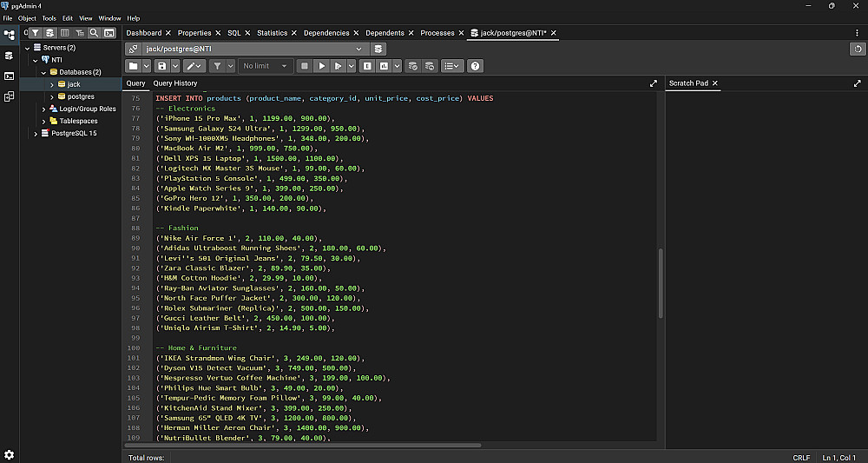Screen dimensions: 868x463
Task: Expand the Tablespaces tree node
Action: [44, 122]
